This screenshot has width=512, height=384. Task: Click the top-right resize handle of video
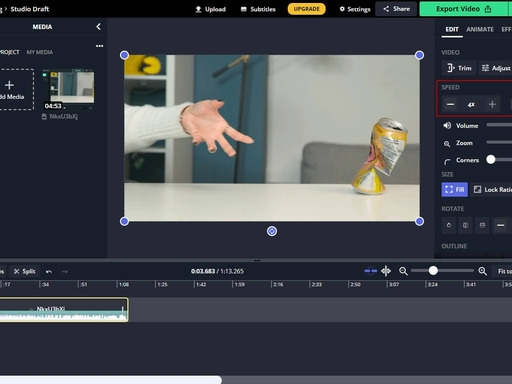click(x=419, y=55)
